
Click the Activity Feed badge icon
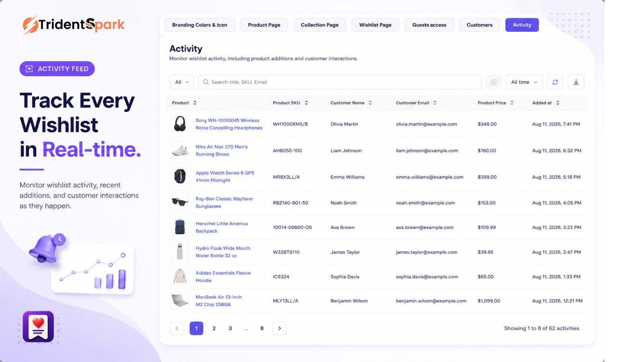(x=29, y=69)
